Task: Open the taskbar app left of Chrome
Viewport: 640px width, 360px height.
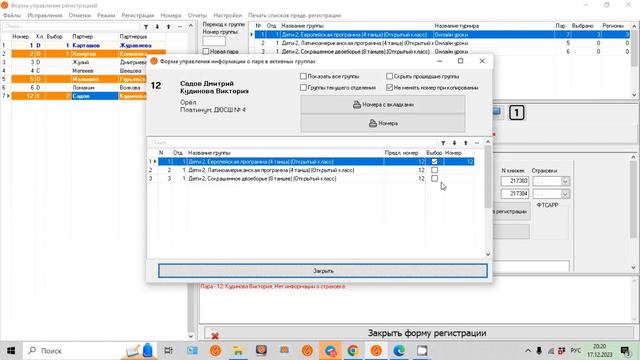Action: tap(330, 351)
